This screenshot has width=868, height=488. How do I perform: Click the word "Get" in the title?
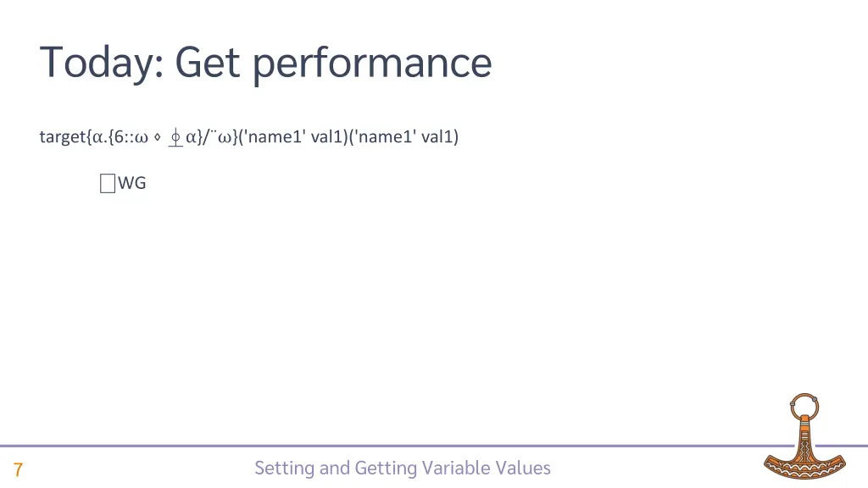(x=208, y=63)
